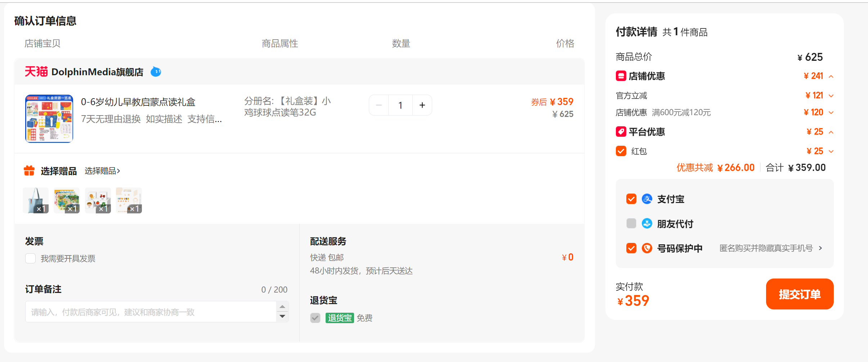Click the friend-pay (朋友代付) icon
Image resolution: width=868 pixels, height=362 pixels.
(x=647, y=223)
